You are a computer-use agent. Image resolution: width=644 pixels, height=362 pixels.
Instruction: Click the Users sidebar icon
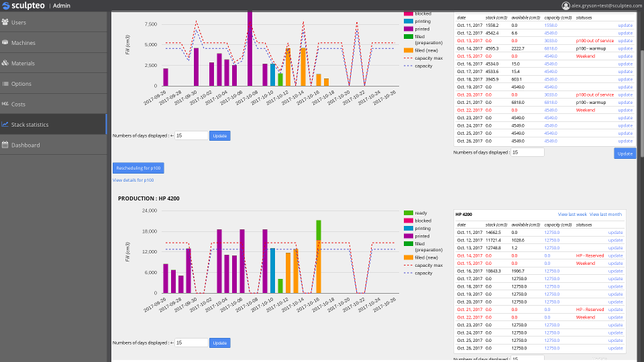coord(5,22)
